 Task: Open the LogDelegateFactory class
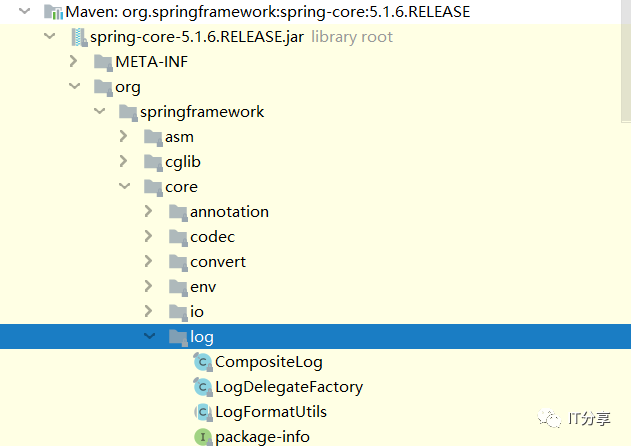(289, 387)
